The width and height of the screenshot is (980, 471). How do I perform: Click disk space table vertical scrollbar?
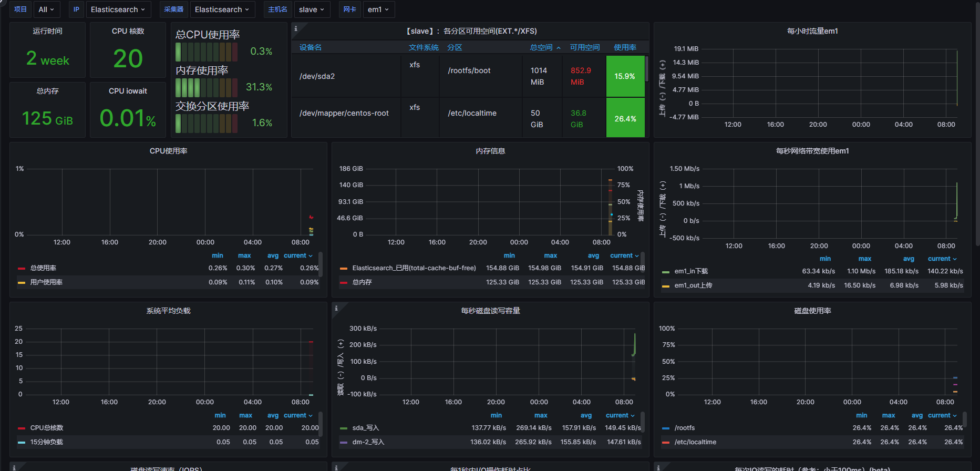[647, 68]
